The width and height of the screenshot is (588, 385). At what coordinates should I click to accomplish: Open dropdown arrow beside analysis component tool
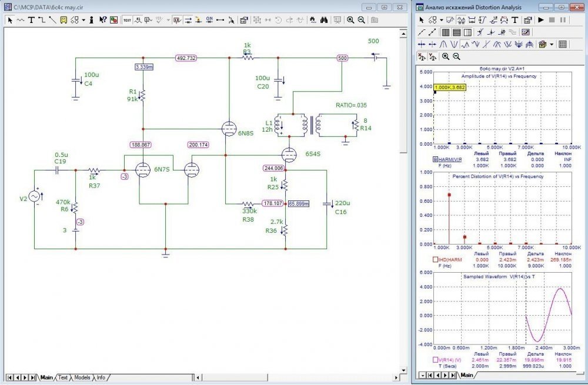click(x=441, y=19)
